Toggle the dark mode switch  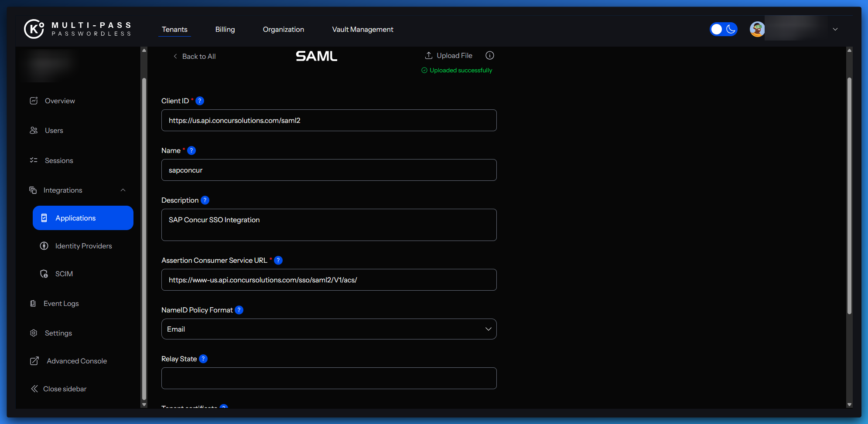pyautogui.click(x=723, y=29)
